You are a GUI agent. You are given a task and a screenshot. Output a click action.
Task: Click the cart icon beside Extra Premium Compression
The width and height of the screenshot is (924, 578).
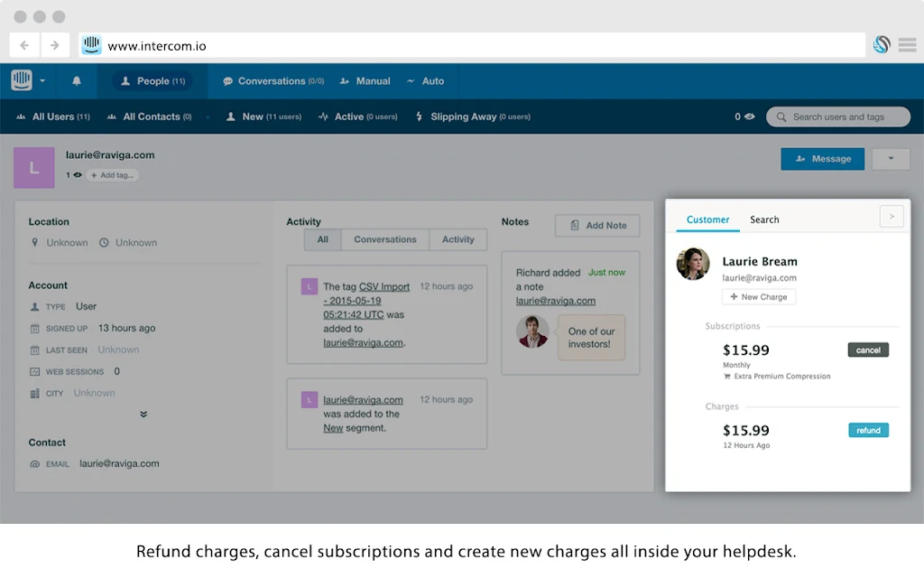pos(727,377)
